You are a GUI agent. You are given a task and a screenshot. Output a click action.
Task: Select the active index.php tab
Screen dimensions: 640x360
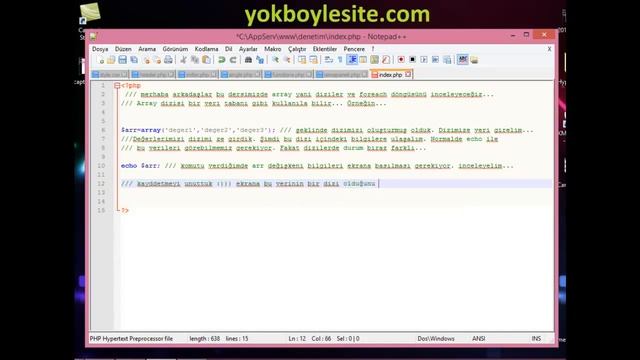pyautogui.click(x=390, y=75)
